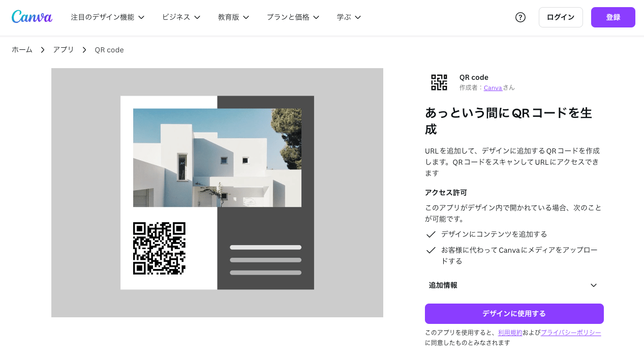
Task: Expand the 追加情報 section
Action: (593, 285)
